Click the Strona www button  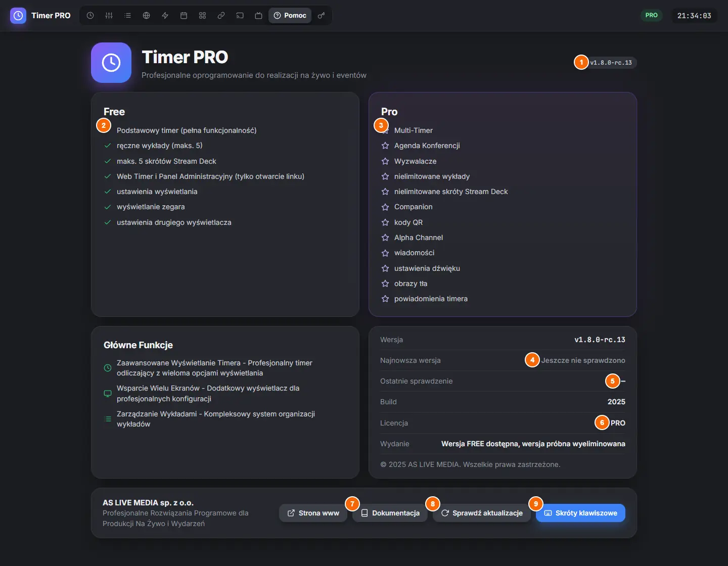[x=313, y=513]
